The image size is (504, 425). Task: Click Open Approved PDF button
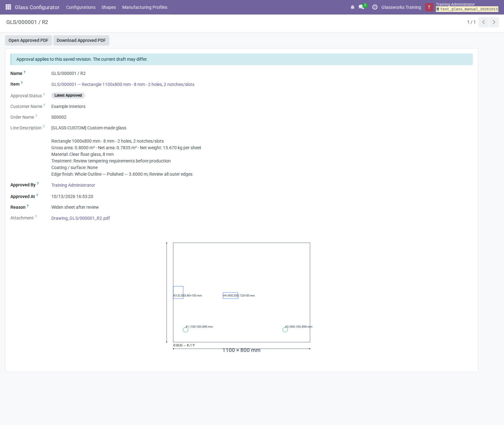coord(28,40)
